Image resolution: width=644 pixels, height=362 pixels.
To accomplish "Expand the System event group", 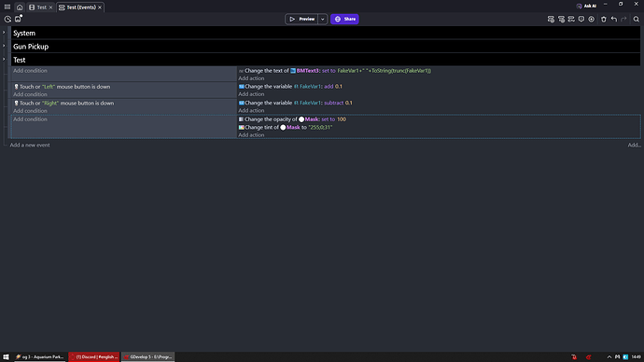I will click(4, 33).
